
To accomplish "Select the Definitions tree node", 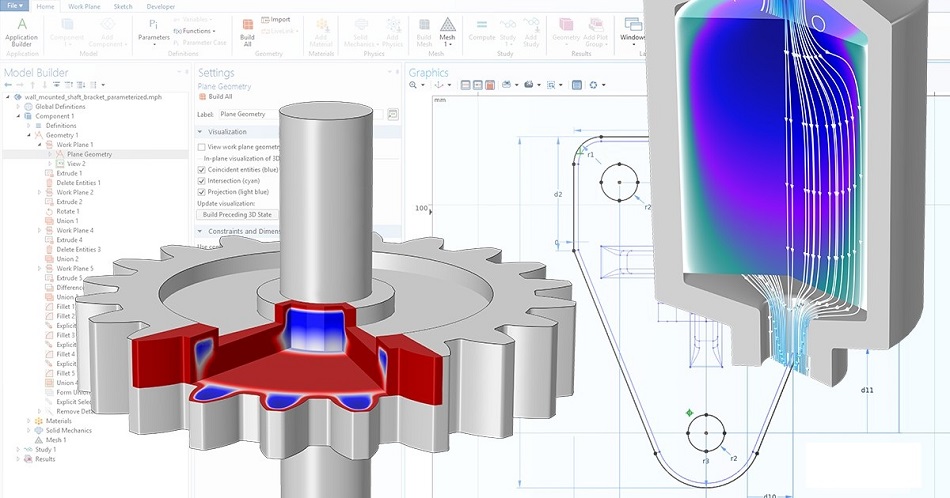I will 61,126.
